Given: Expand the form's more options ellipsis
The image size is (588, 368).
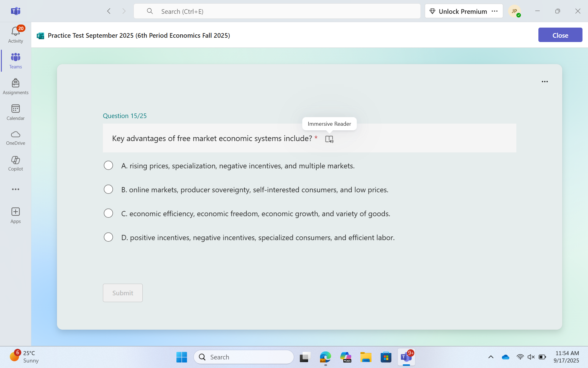Looking at the screenshot, I should (545, 82).
